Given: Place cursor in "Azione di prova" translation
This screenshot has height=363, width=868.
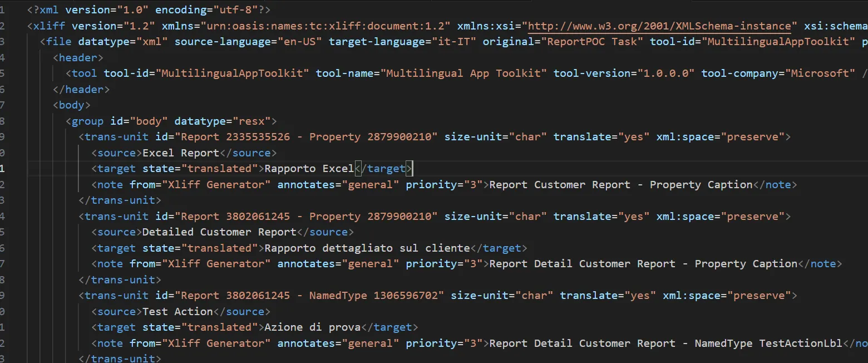Looking at the screenshot, I should (313, 327).
